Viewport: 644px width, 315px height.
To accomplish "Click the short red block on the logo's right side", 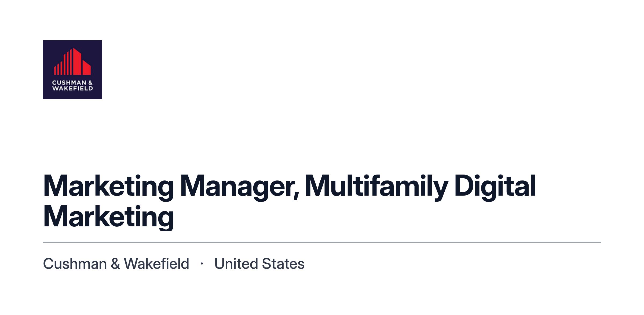I will coord(86,67).
